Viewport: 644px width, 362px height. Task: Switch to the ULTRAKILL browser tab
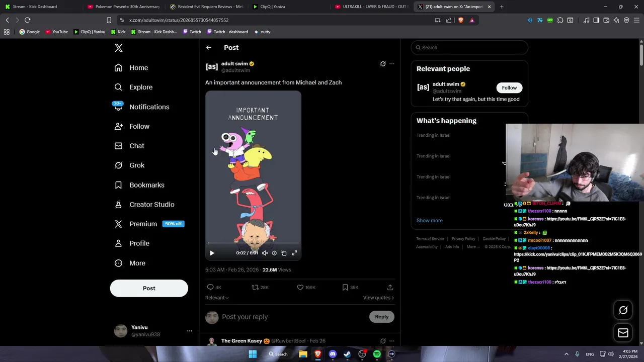(x=371, y=7)
